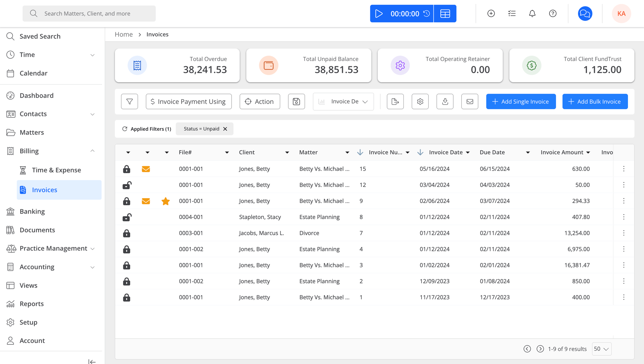The width and height of the screenshot is (644, 364).
Task: Click the email invoices envelope icon
Action: coord(469,101)
